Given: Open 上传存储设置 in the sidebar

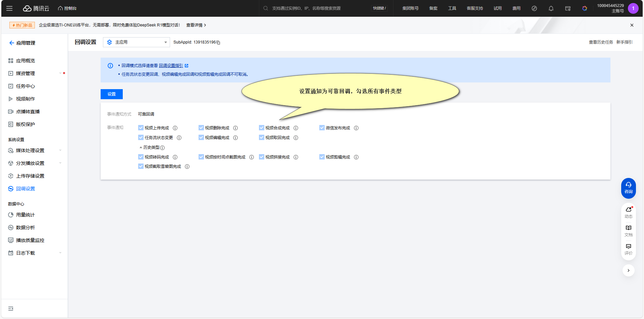Looking at the screenshot, I should [x=30, y=176].
